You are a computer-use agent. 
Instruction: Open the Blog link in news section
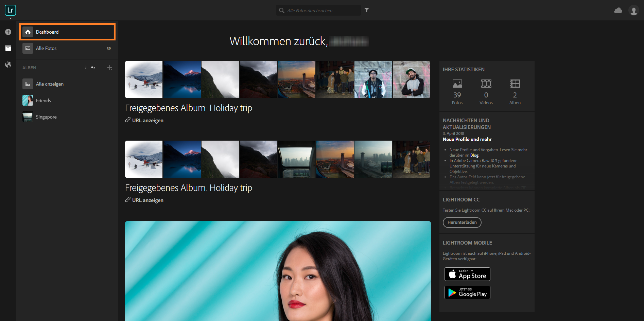tap(474, 155)
